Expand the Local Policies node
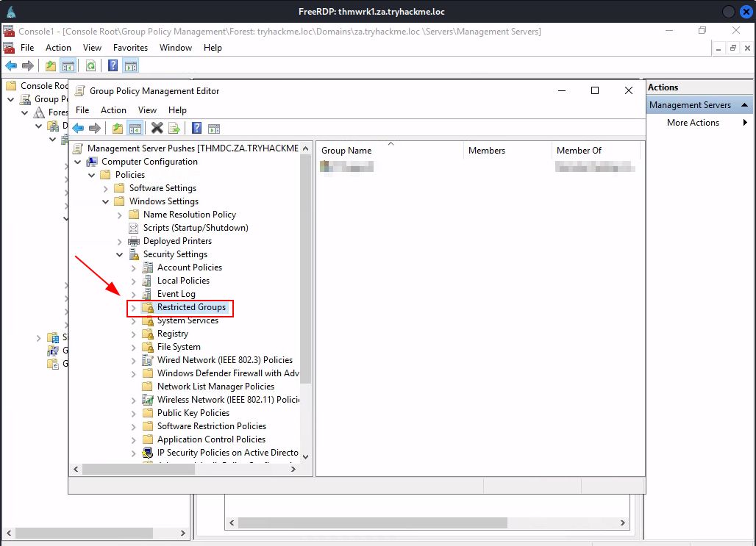The image size is (756, 546). tap(134, 281)
